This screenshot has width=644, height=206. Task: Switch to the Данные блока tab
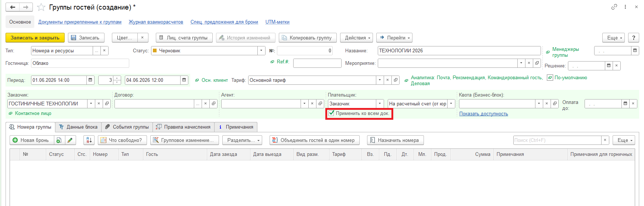click(x=78, y=127)
